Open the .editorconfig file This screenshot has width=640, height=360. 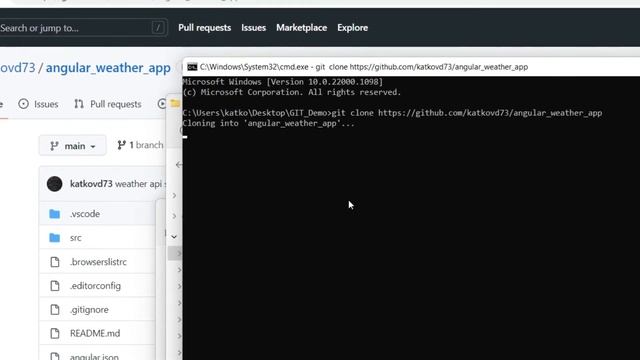click(95, 286)
